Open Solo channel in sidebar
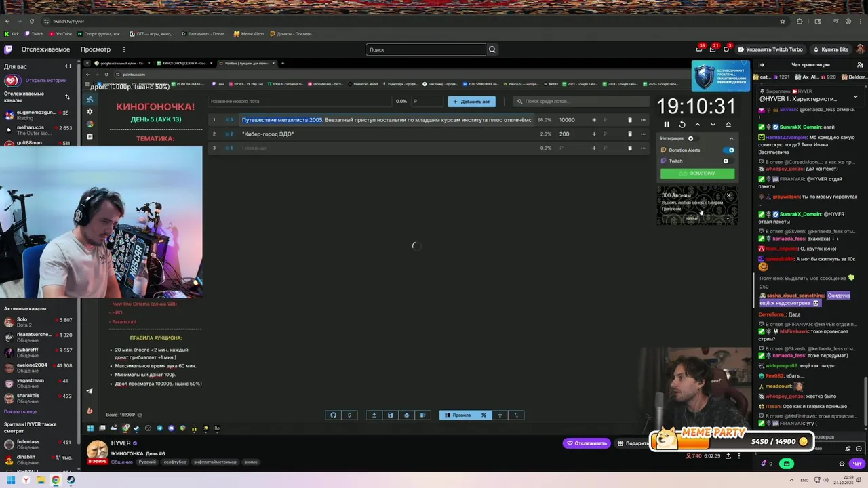The image size is (868, 488). pyautogui.click(x=37, y=322)
